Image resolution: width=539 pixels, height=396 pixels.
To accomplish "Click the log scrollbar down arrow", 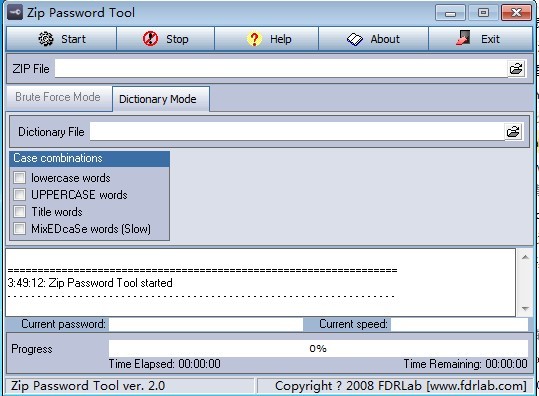I will 525,308.
